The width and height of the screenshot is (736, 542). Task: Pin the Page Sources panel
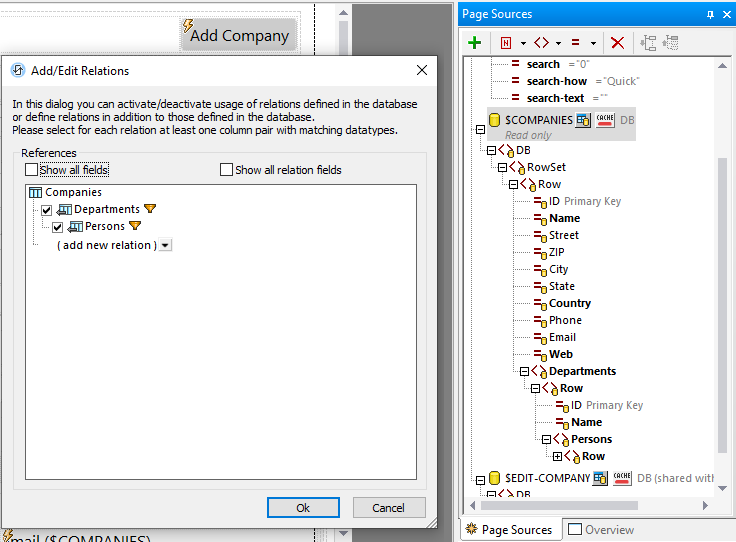pyautogui.click(x=711, y=15)
